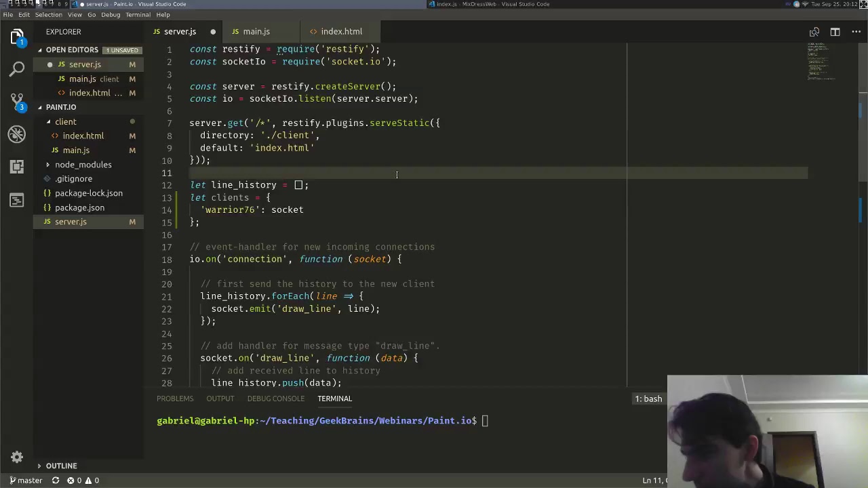Open main.js in the client folder

pos(76,150)
